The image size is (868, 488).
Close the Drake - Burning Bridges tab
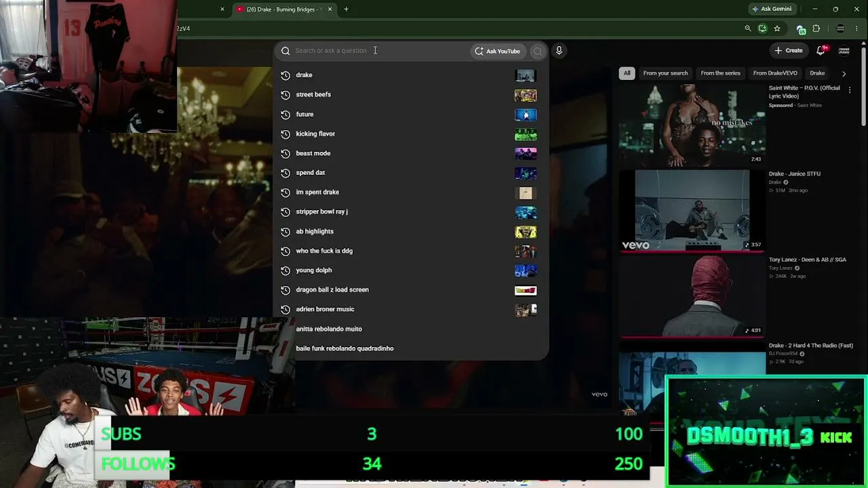[330, 9]
